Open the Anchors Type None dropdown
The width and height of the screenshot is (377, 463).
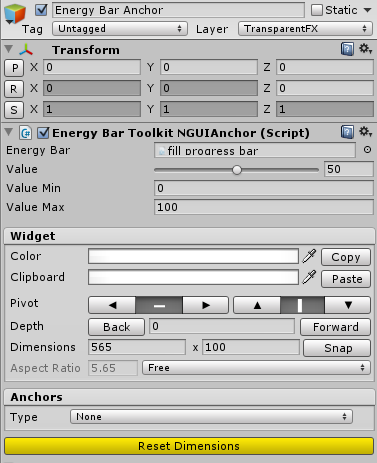pos(211,417)
